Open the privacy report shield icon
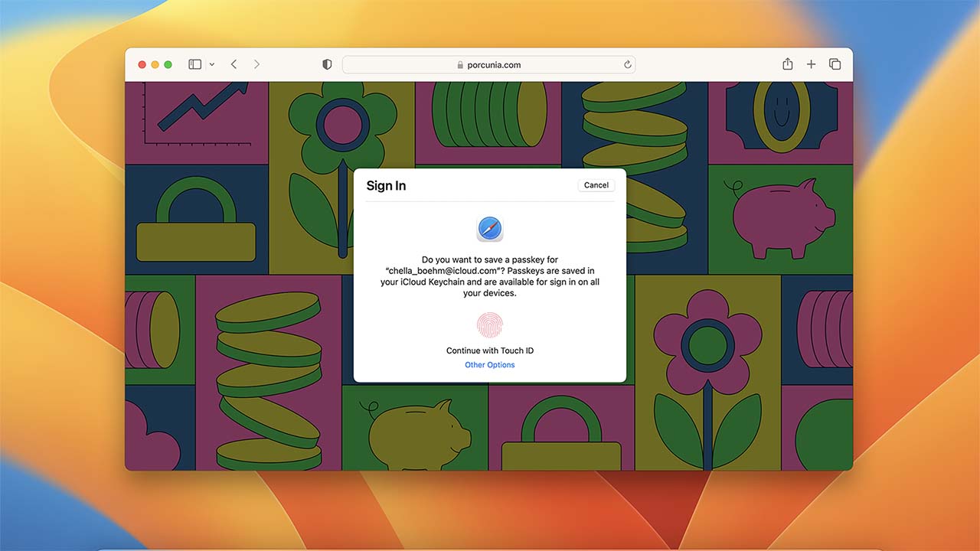Image resolution: width=980 pixels, height=551 pixels. coord(327,65)
